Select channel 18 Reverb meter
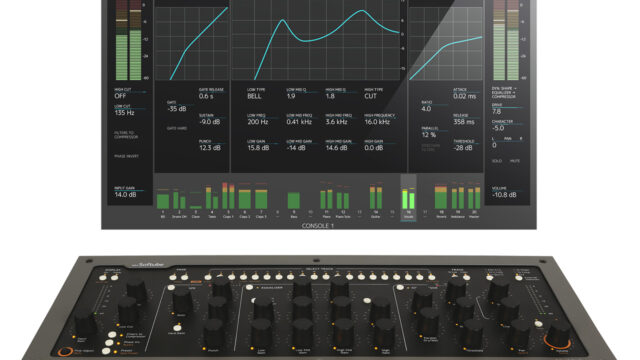 [441, 198]
